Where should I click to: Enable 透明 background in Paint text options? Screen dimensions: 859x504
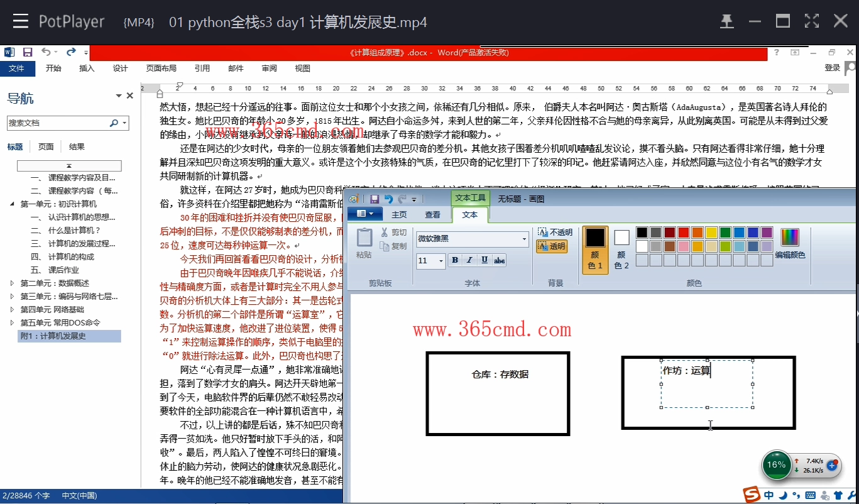pyautogui.click(x=552, y=246)
